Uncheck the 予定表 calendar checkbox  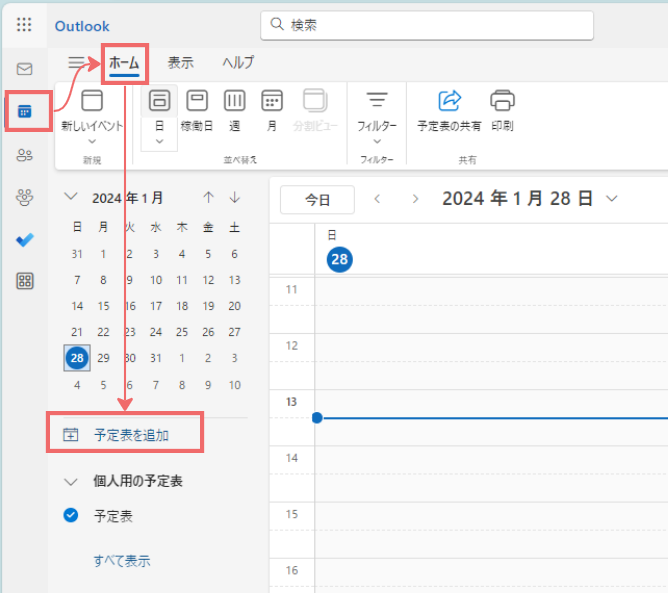(71, 515)
